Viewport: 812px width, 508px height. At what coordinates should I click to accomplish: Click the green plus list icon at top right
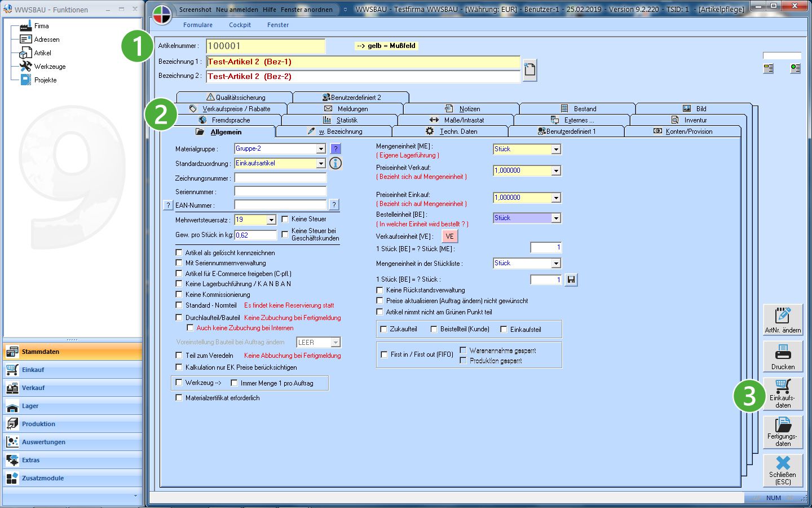(796, 69)
